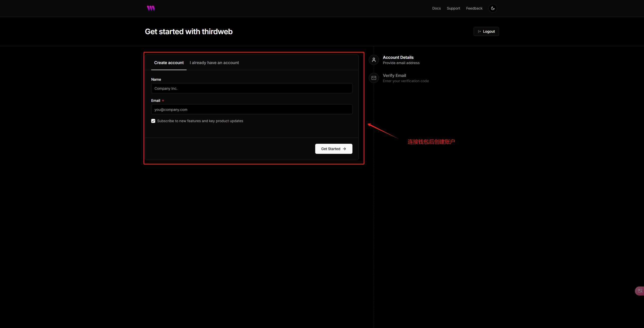Toggle dark mode moon icon

coord(493,8)
